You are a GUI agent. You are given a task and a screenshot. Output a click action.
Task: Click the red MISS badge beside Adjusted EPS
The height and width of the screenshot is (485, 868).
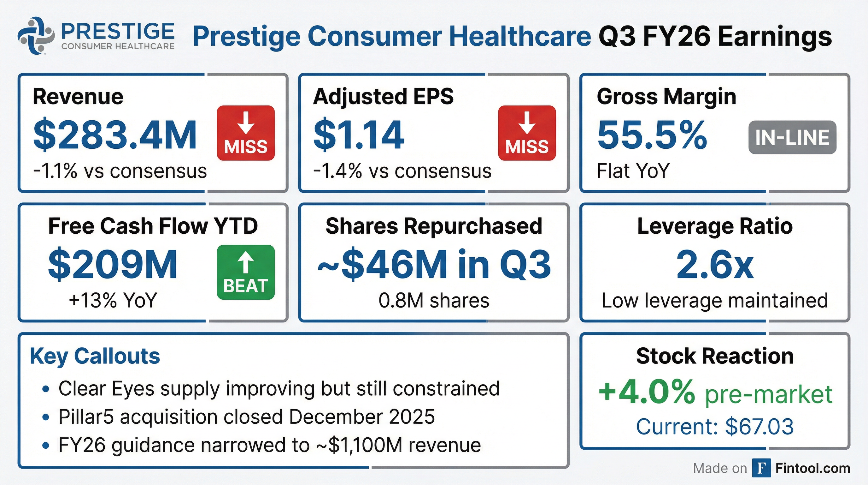point(527,133)
